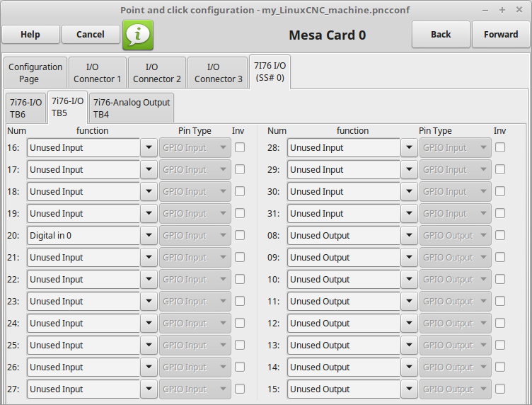Open the function dropdown for pin 16
The image size is (532, 405).
pyautogui.click(x=149, y=148)
